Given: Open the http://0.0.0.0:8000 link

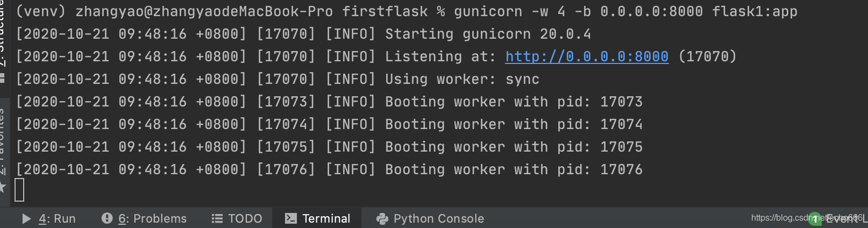Looking at the screenshot, I should click(587, 56).
